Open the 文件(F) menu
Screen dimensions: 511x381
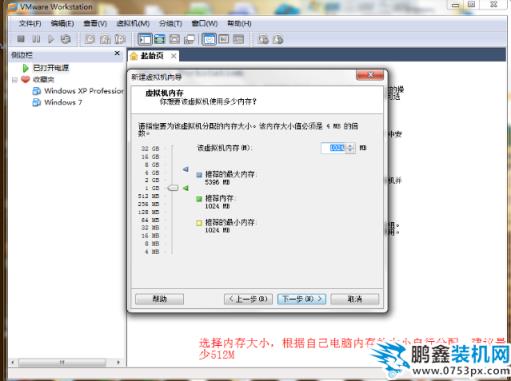(30, 23)
